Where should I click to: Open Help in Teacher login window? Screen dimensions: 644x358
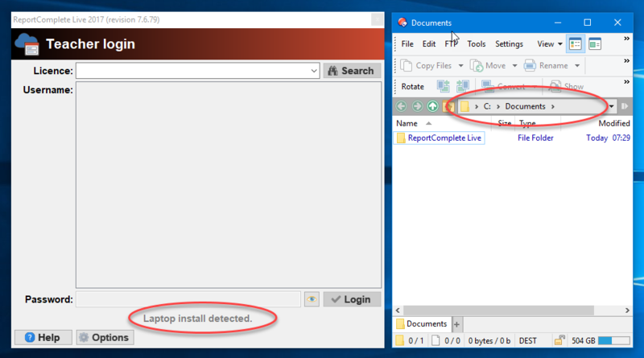point(43,337)
